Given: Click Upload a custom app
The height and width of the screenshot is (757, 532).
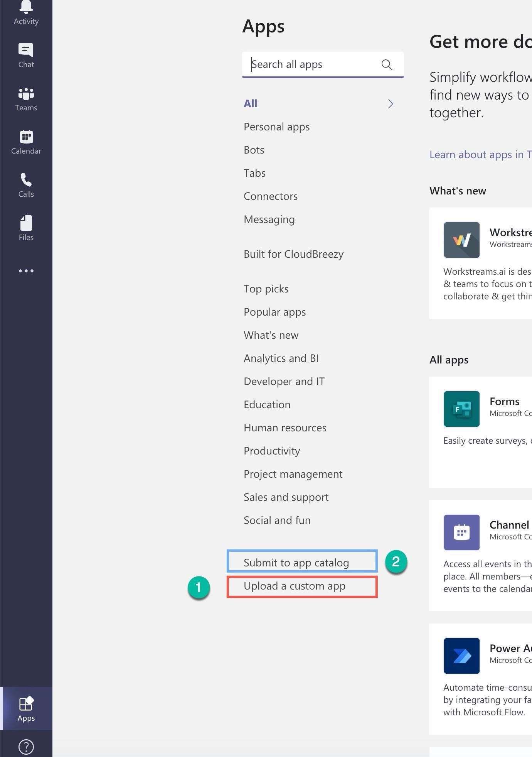Looking at the screenshot, I should tap(295, 586).
